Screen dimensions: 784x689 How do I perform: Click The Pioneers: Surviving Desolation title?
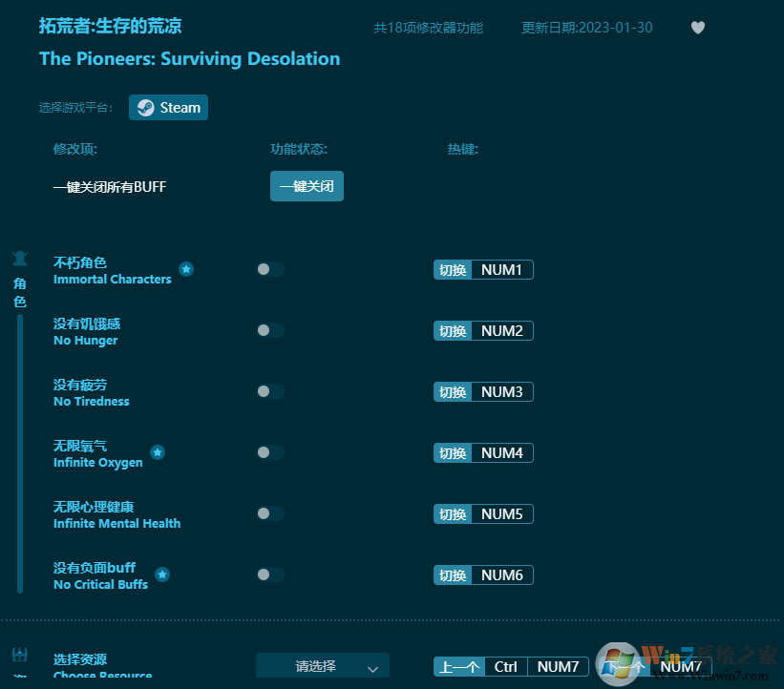[x=189, y=59]
